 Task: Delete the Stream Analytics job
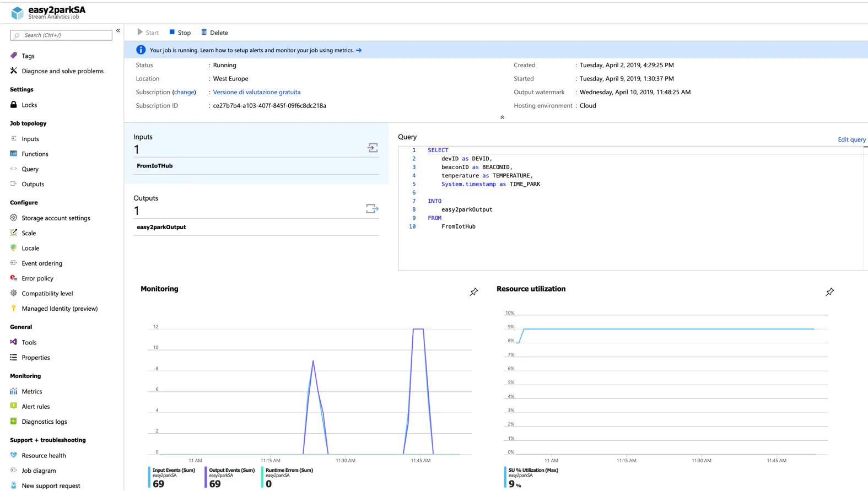coord(214,33)
